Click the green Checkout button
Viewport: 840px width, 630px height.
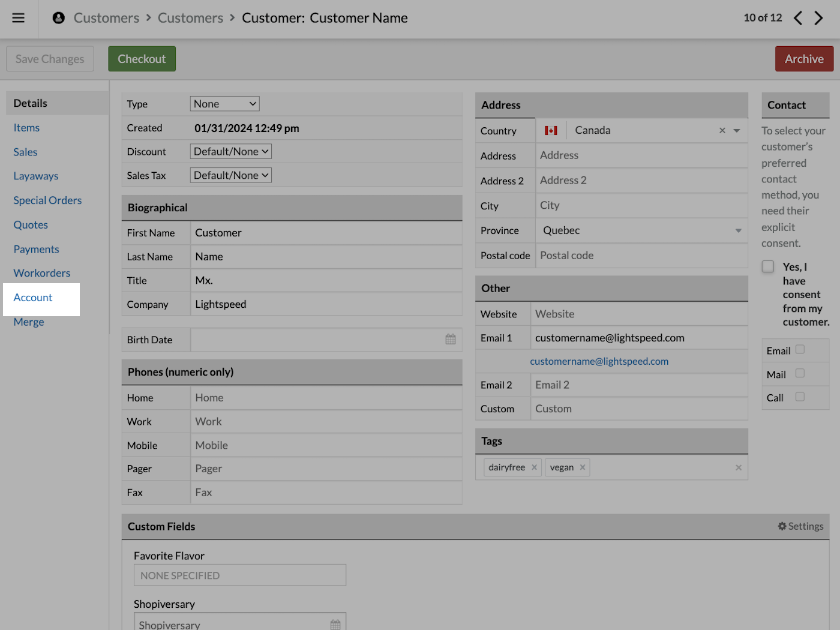(142, 58)
